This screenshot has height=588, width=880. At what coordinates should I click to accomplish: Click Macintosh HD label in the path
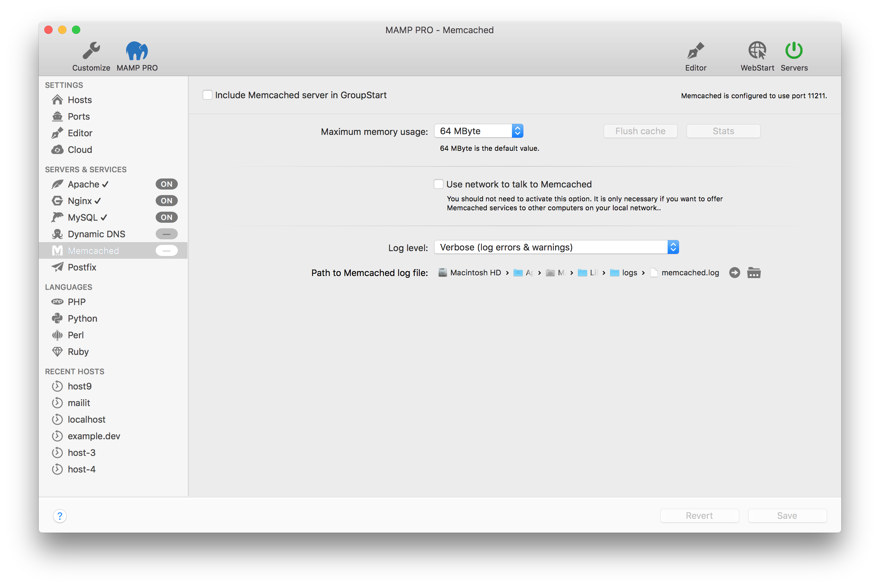pos(475,273)
